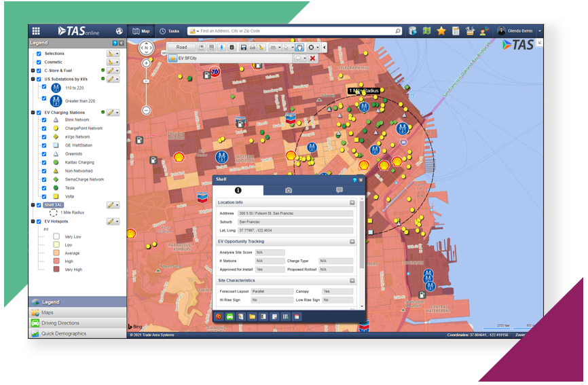Toggle the 110 to 220 checkbox
Image resolution: width=588 pixels, height=385 pixels.
point(44,87)
